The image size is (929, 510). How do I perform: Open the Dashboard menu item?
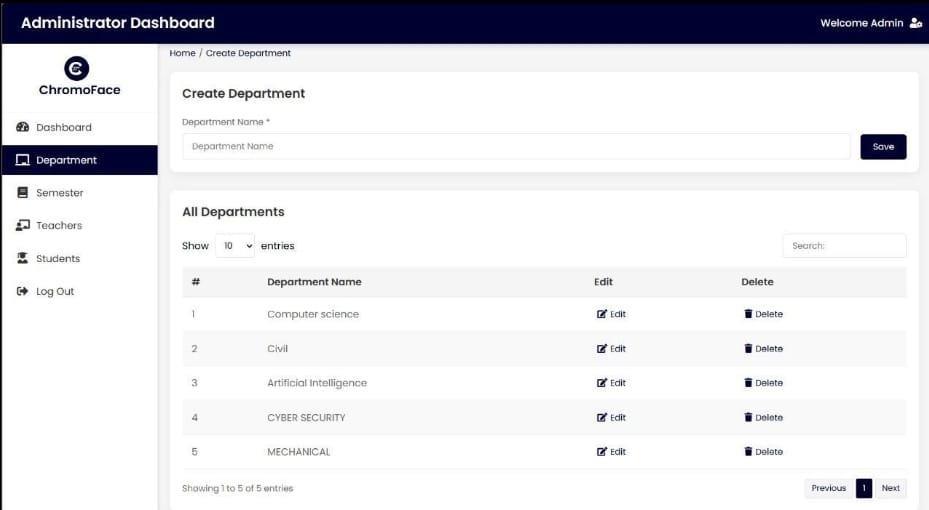pos(80,127)
